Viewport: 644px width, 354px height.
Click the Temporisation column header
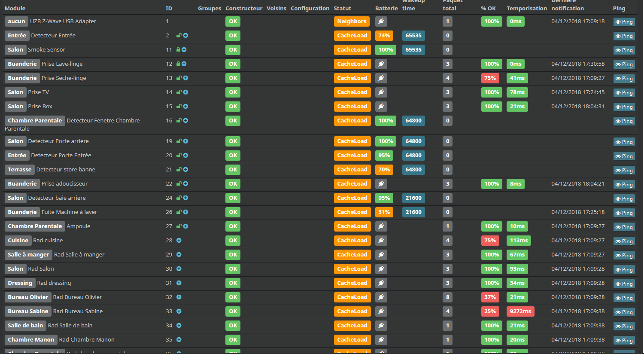coord(527,8)
